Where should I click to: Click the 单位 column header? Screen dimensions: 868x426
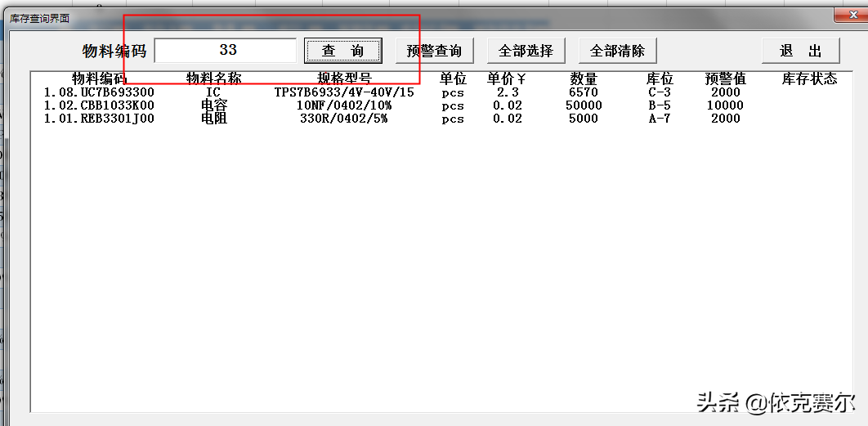(x=454, y=78)
